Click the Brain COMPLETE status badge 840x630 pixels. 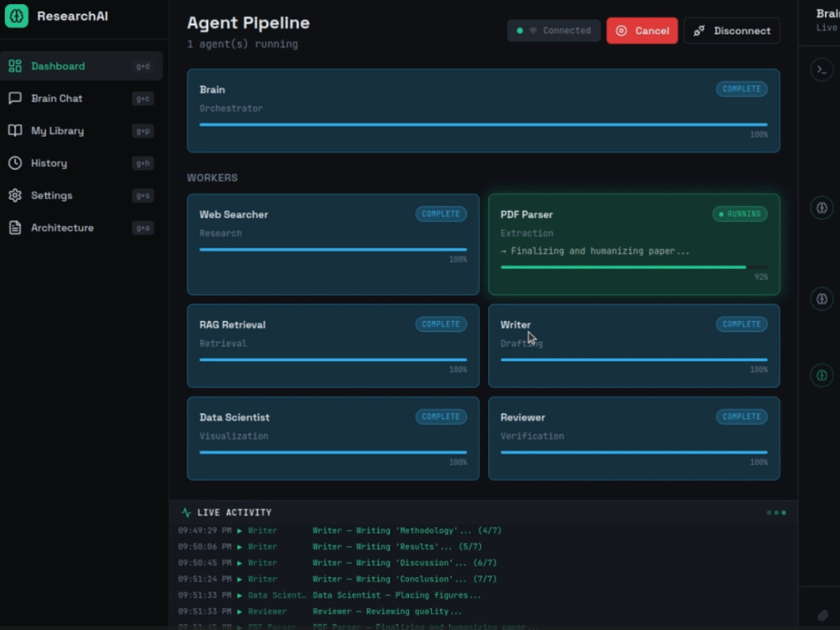click(742, 89)
